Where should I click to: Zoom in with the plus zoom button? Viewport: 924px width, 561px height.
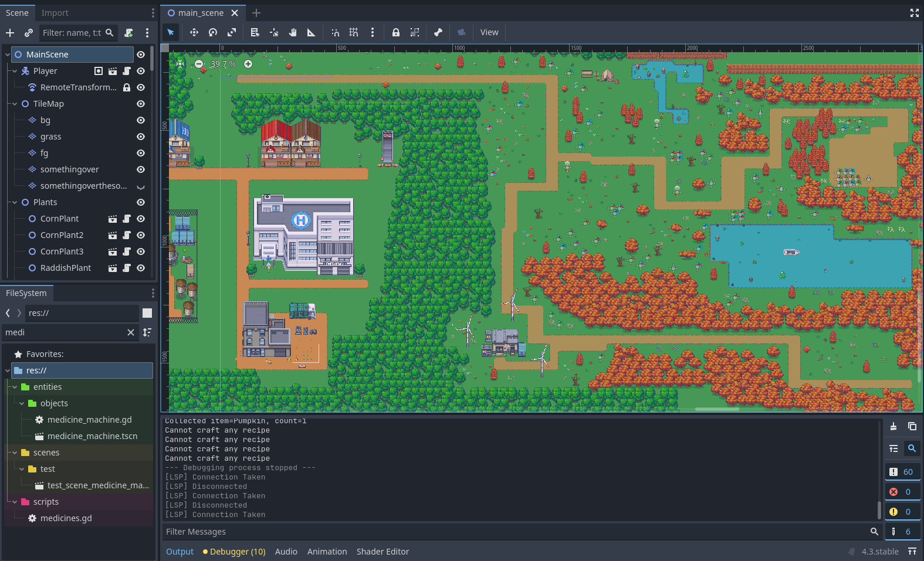click(248, 64)
